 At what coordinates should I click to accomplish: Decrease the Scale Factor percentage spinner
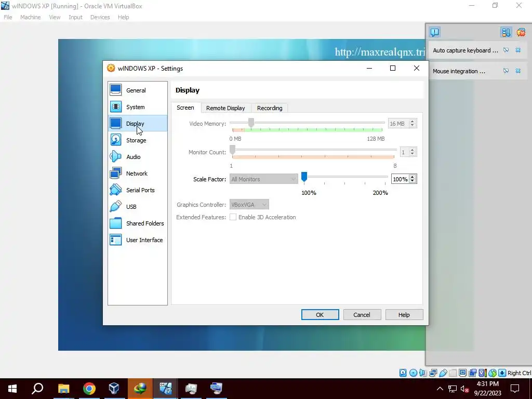click(x=412, y=181)
